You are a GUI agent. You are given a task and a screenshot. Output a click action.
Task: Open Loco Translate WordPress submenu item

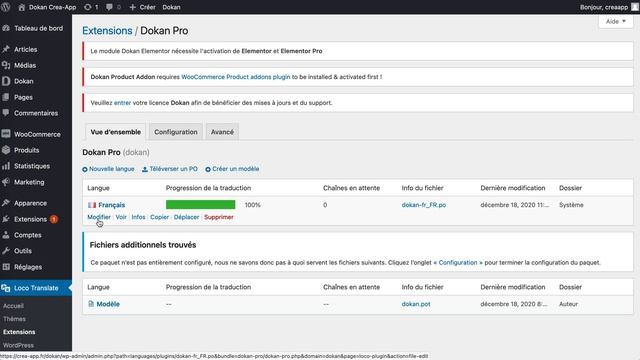point(18,345)
